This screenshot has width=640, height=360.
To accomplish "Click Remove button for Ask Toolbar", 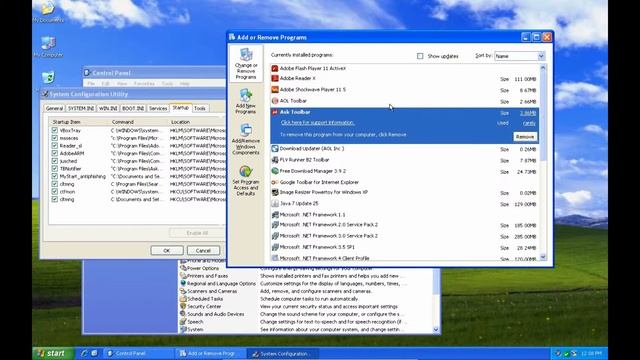I will (525, 137).
